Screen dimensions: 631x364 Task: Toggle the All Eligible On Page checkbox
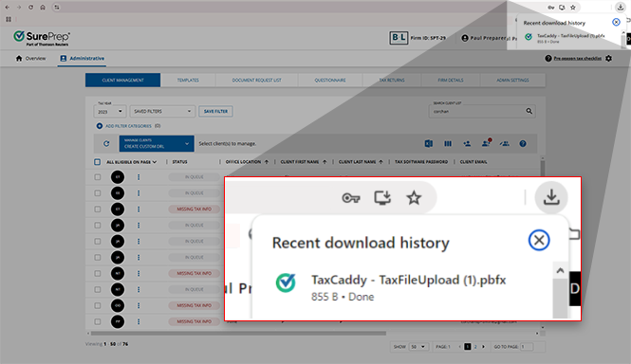click(97, 162)
